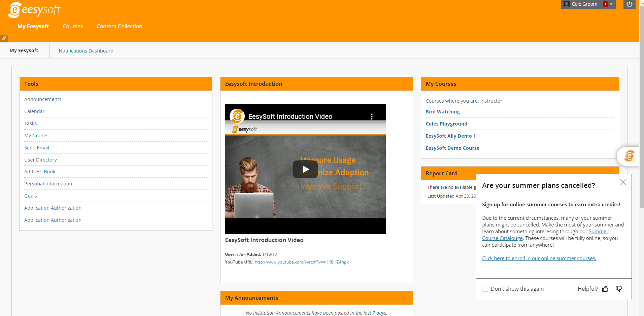
Task: Open My Grades link
Action: [x=36, y=136]
